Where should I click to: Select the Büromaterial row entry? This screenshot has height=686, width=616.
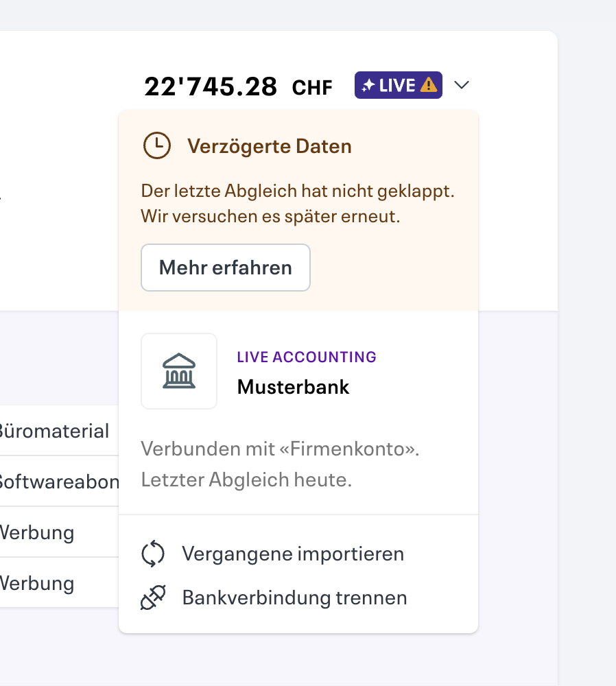click(x=54, y=431)
